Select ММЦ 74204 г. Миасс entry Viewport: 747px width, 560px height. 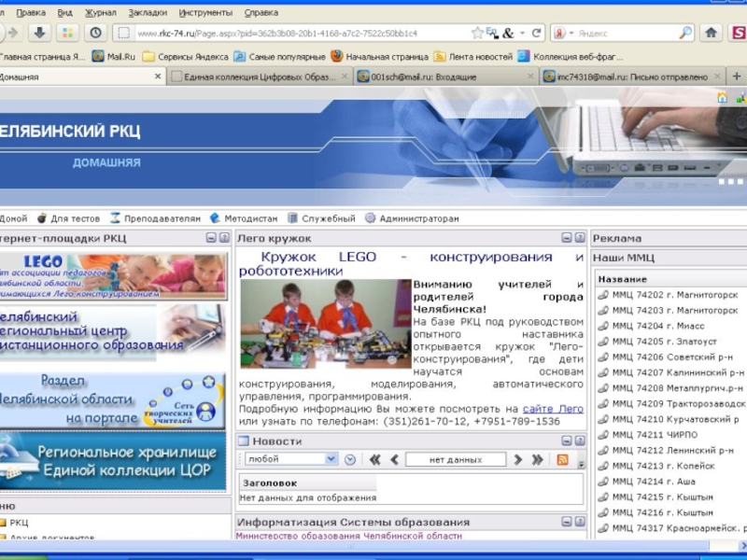pos(651,326)
